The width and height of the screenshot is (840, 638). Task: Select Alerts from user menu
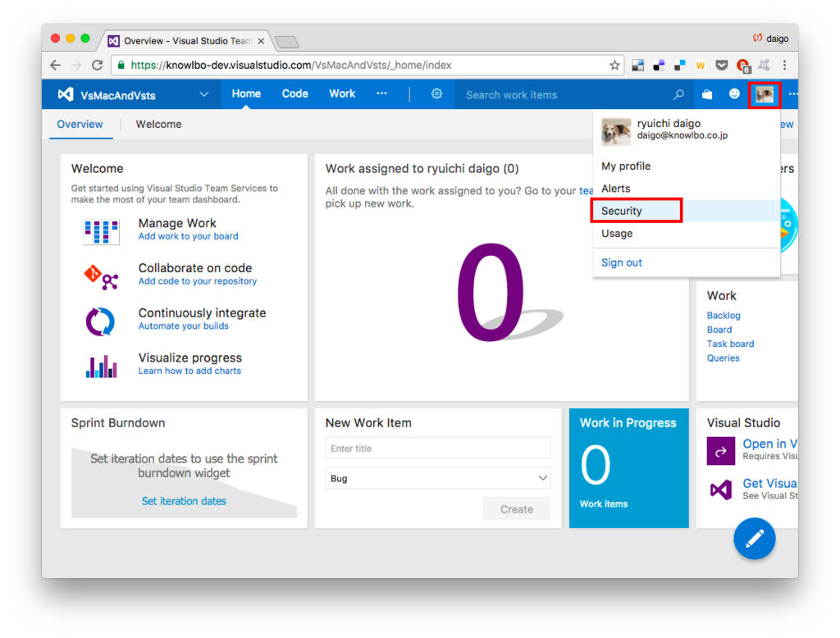click(x=686, y=189)
